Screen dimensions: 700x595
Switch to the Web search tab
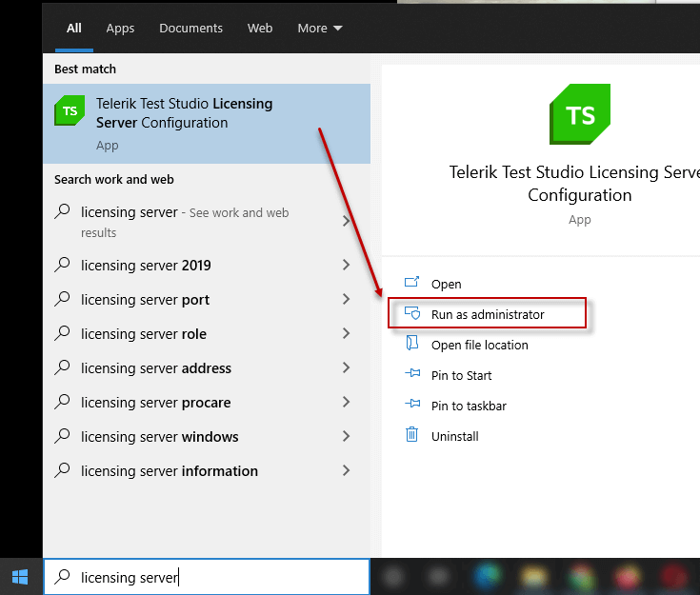260,29
